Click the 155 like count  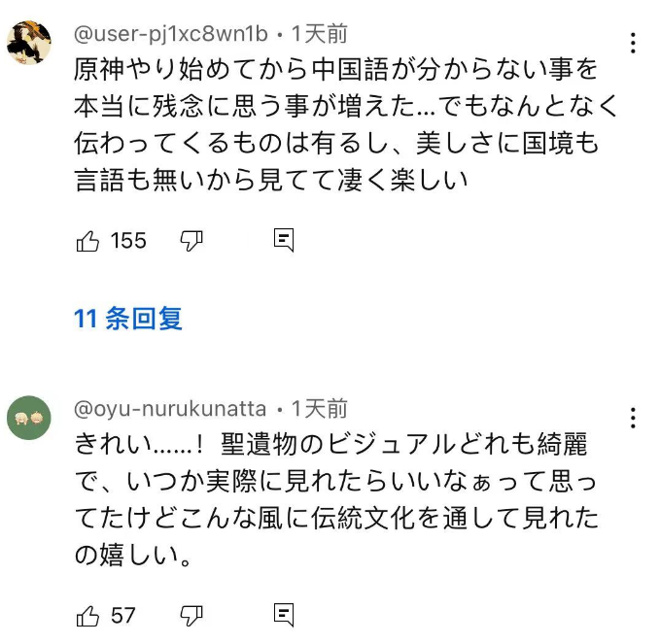[128, 241]
